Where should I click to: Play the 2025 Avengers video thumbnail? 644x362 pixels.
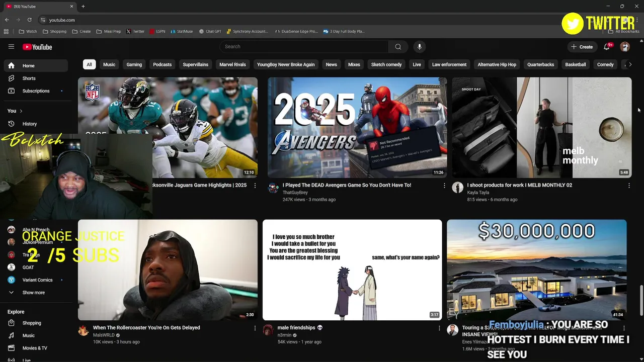(357, 127)
